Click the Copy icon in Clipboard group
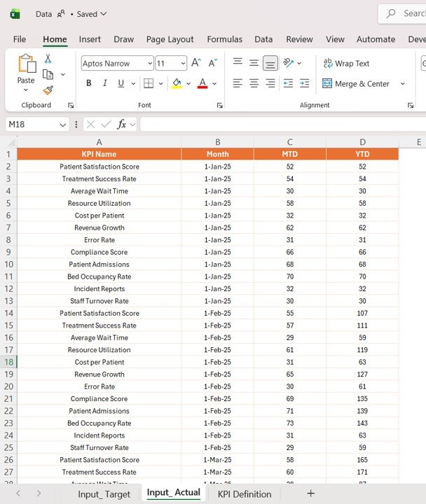 click(48, 75)
